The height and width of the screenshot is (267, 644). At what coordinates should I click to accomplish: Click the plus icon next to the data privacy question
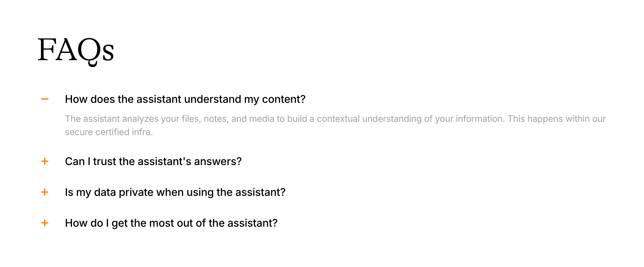tap(45, 192)
